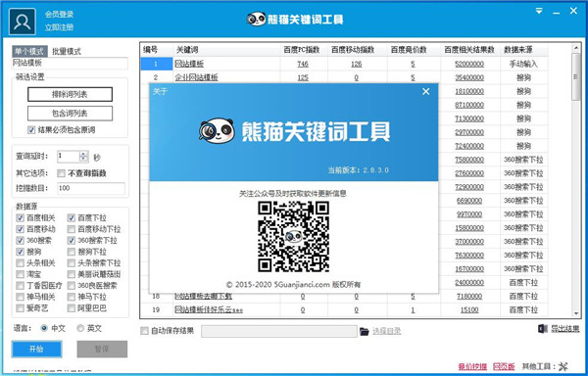Enable 爱奇艺 checkbox
588x376 pixels.
click(20, 308)
